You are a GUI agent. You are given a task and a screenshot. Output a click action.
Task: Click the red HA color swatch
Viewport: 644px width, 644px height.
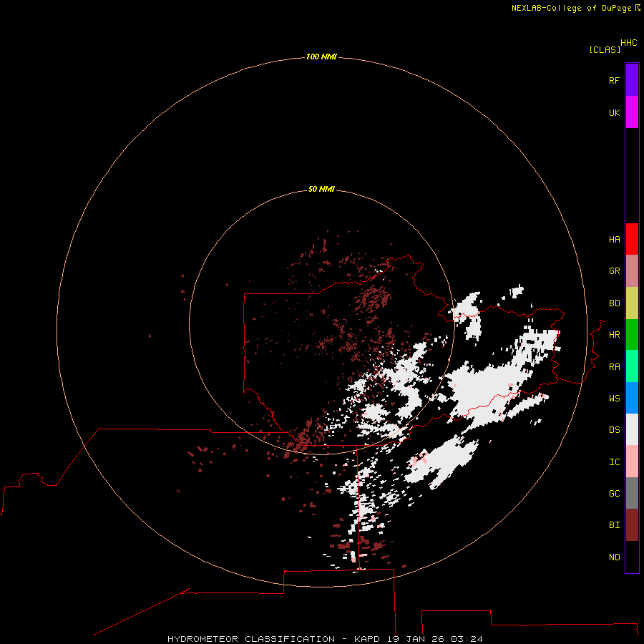pyautogui.click(x=632, y=239)
